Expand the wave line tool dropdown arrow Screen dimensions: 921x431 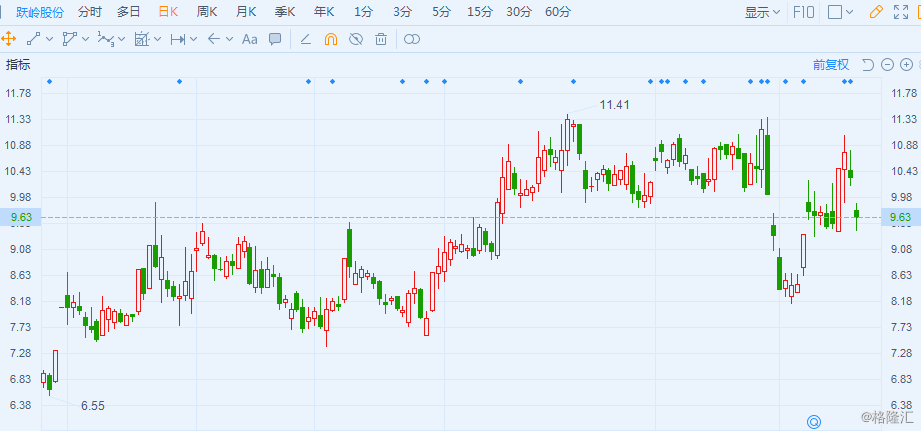pyautogui.click(x=122, y=39)
